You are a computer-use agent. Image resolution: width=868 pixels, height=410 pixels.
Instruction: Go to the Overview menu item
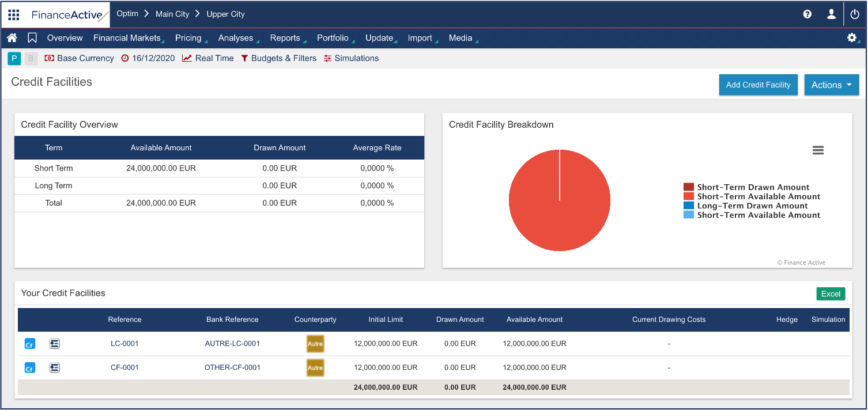(65, 38)
